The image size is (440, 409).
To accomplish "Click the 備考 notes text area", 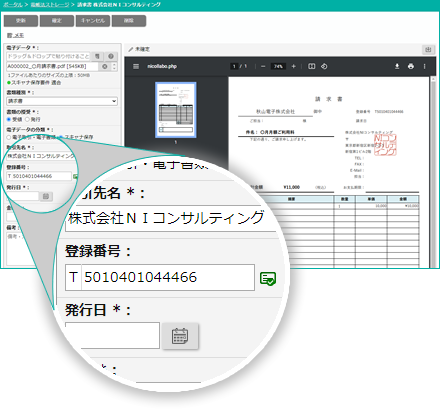I will click(x=23, y=248).
